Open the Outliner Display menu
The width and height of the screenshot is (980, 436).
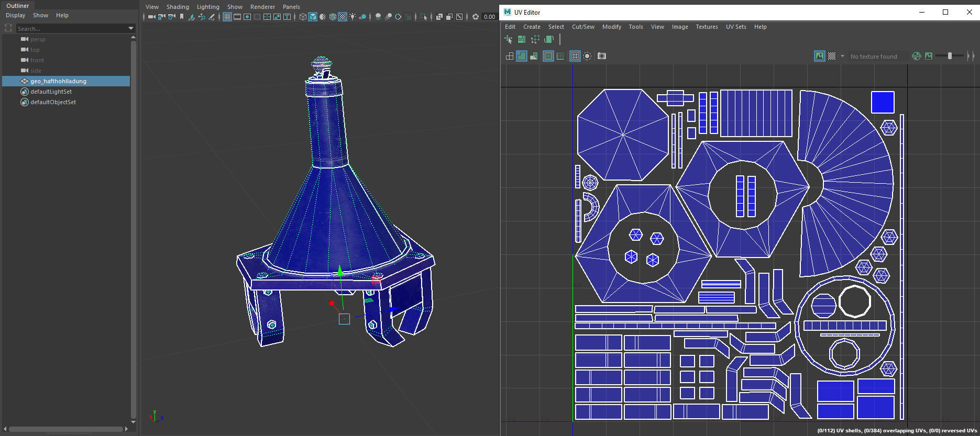click(x=15, y=15)
